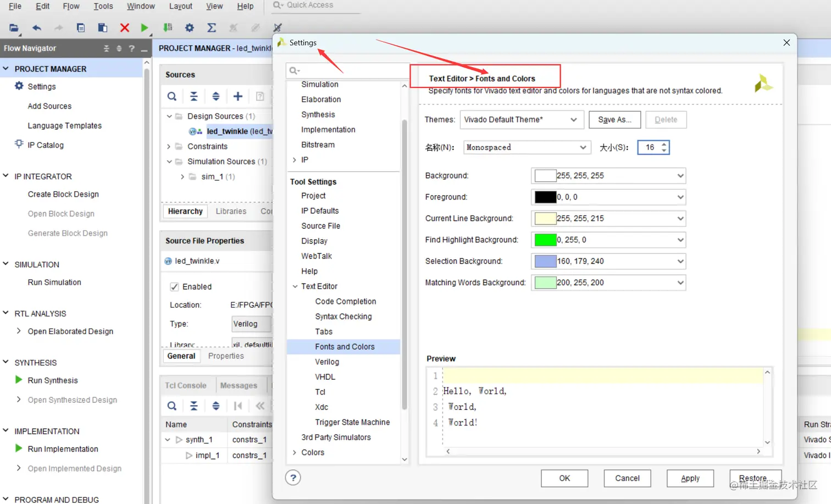
Task: Click the Undo arrow in toolbar
Action: pyautogui.click(x=37, y=27)
